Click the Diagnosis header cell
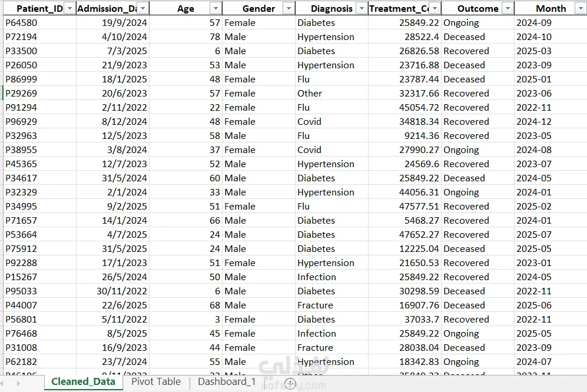587x392 pixels. pos(331,8)
